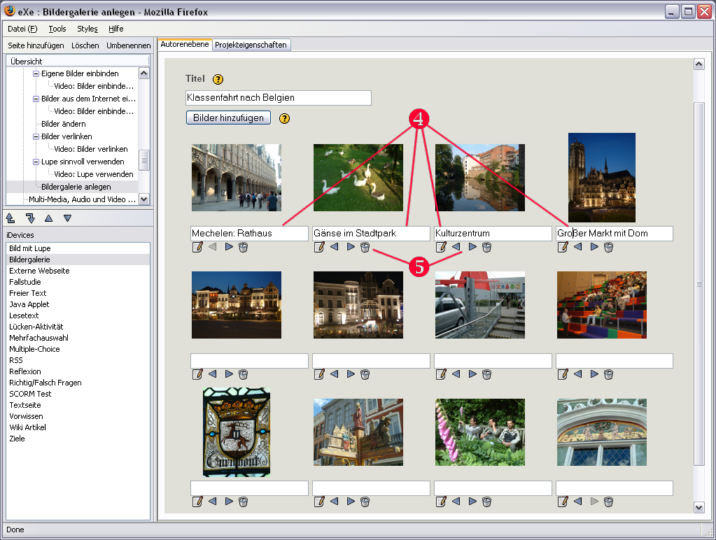The height and width of the screenshot is (540, 716).
Task: Collapse Bilder verlinken tree node
Action: [x=36, y=136]
